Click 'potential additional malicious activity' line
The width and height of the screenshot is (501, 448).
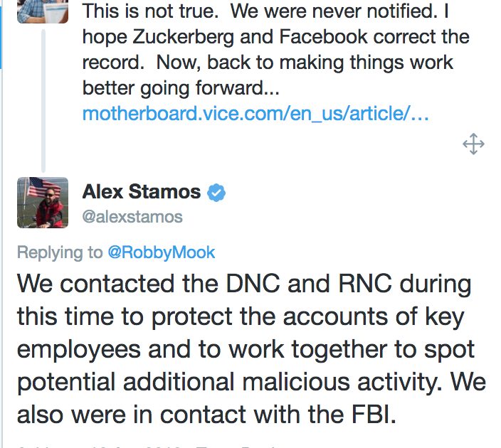pyautogui.click(x=230, y=382)
